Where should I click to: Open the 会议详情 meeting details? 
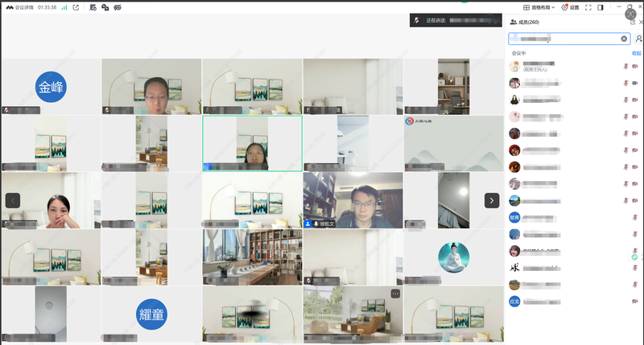coord(25,7)
